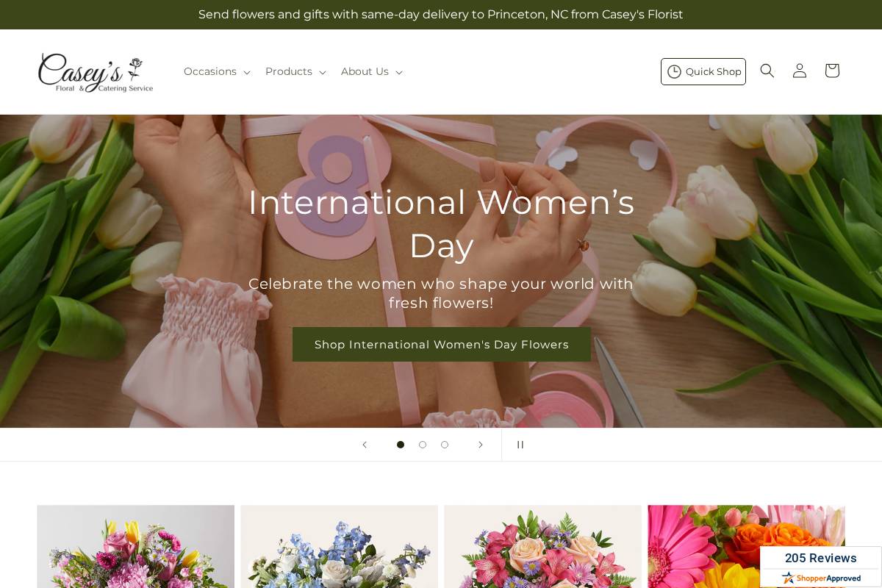Open the account login page
This screenshot has height=588, width=882.
[x=799, y=71]
